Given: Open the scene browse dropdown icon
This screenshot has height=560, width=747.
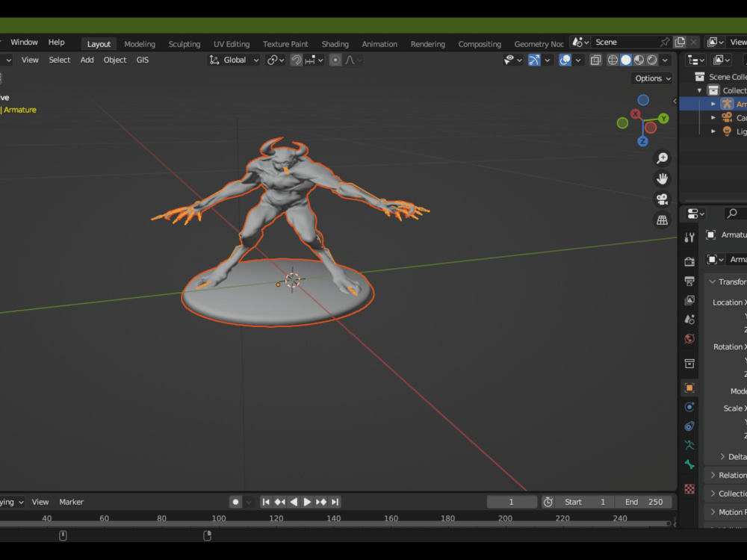Looking at the screenshot, I should [580, 42].
